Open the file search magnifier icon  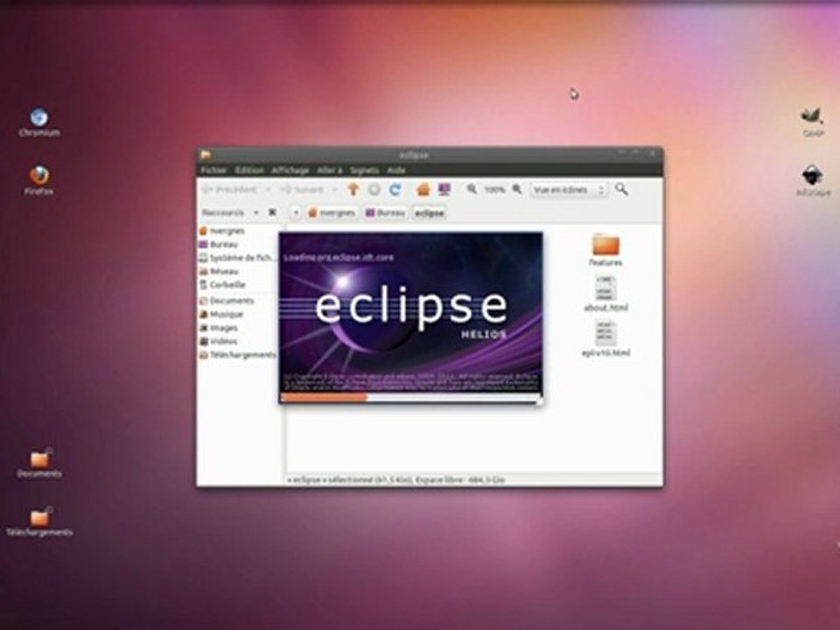click(621, 189)
